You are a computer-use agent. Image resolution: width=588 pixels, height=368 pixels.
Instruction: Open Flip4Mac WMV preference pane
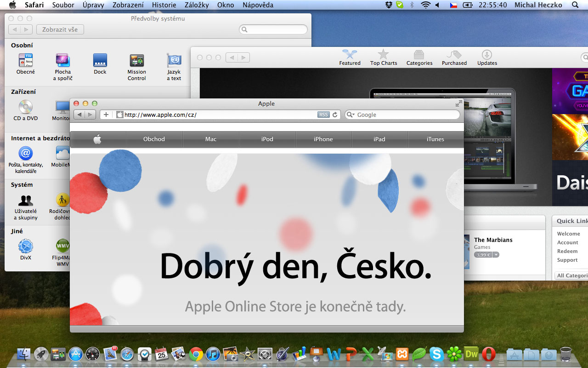point(62,253)
